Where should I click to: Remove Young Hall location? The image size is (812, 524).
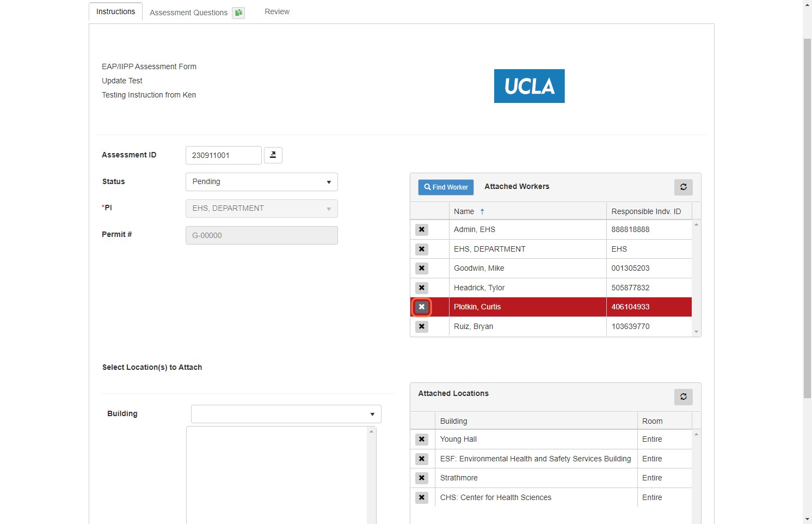pyautogui.click(x=422, y=440)
